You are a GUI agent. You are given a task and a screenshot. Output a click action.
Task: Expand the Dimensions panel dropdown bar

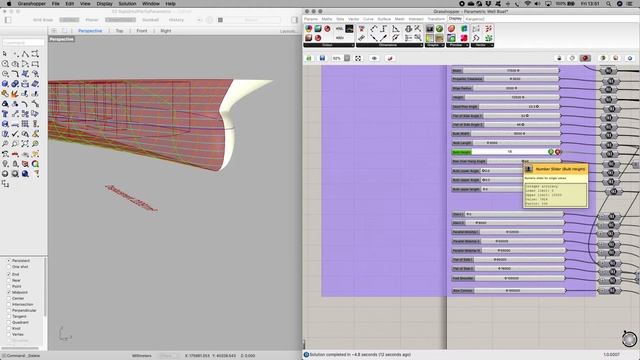389,45
